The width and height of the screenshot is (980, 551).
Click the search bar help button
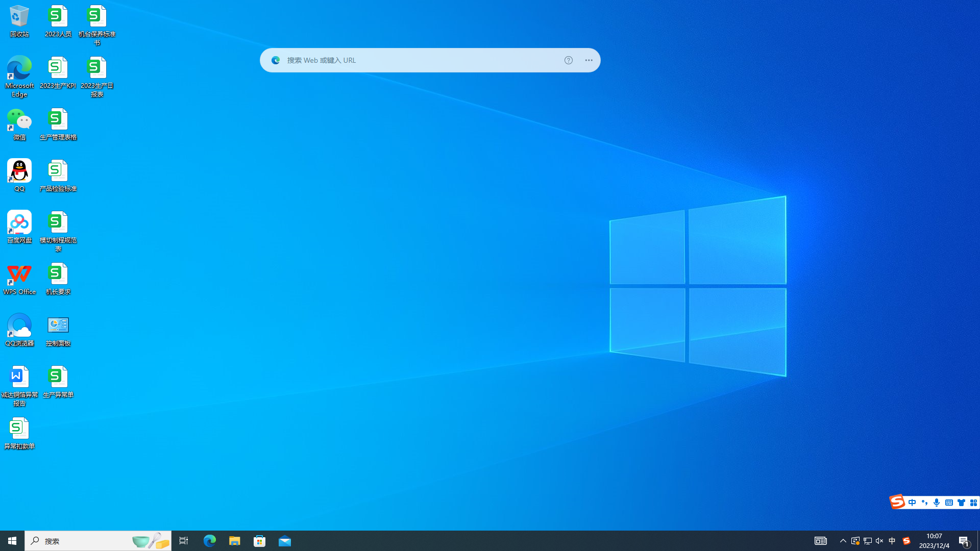pyautogui.click(x=569, y=60)
